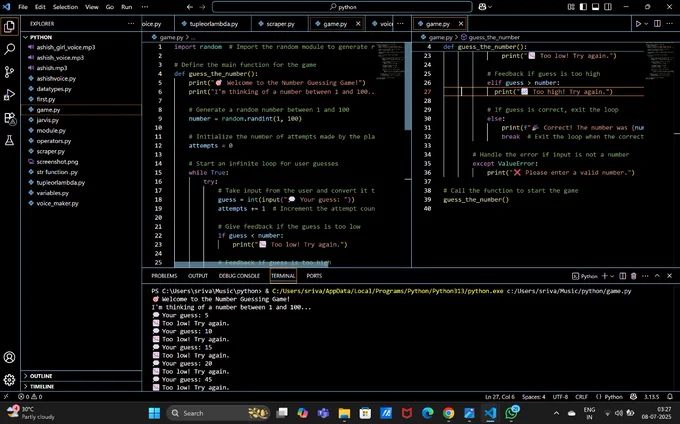Select the 3.13.5 Python interpreter
Viewport: 680px width, 424px height.
(x=651, y=396)
